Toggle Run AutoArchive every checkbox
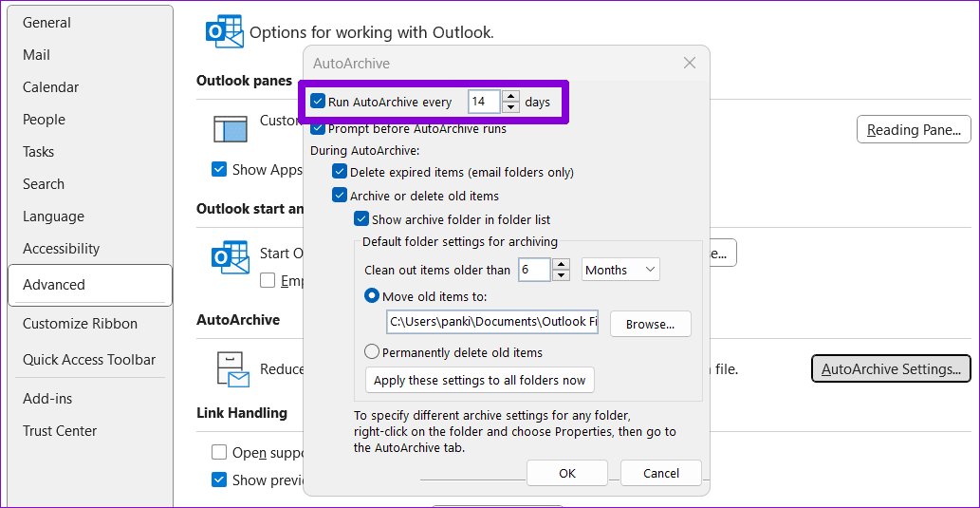Screen dimensions: 980x508 [318, 102]
